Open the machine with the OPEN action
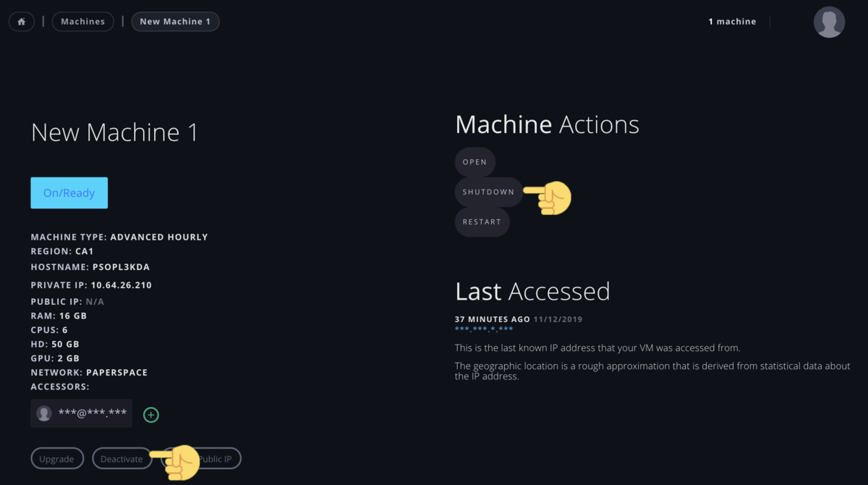Image resolution: width=868 pixels, height=485 pixels. [x=475, y=162]
